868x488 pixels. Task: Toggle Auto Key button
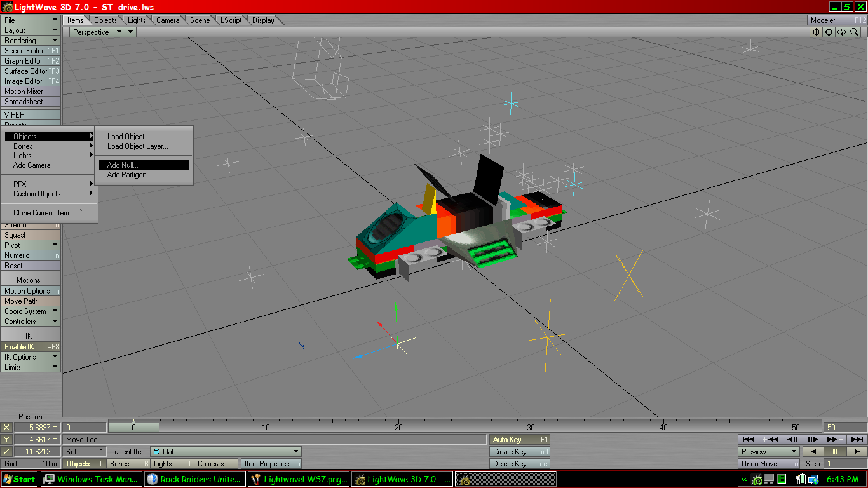point(520,439)
